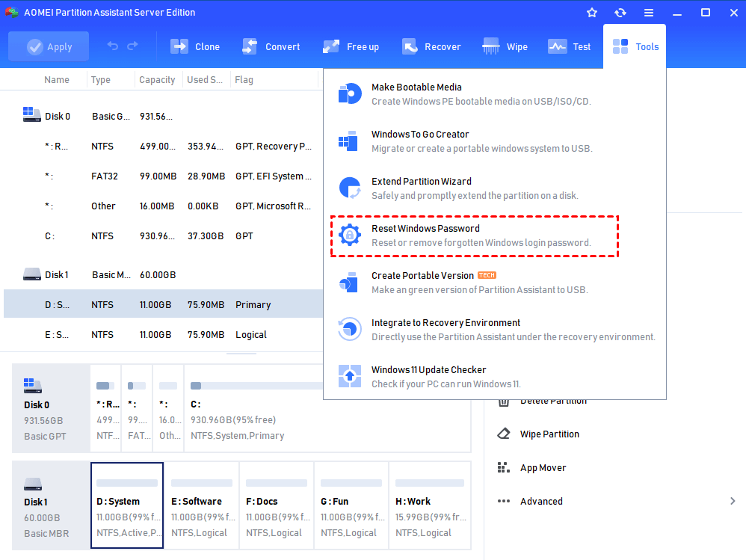
Task: Click the Windows 11 Update Checker icon
Action: click(350, 376)
